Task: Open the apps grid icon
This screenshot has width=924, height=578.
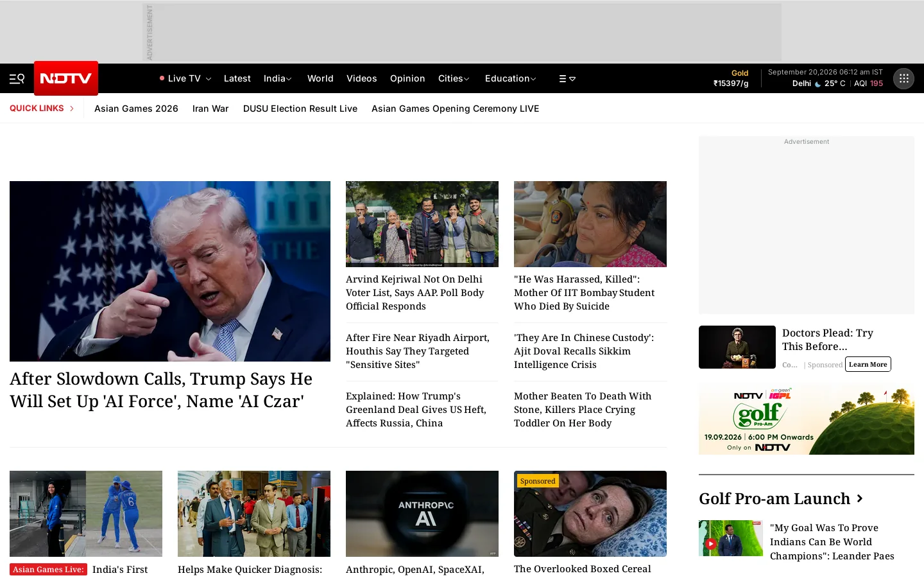Action: point(903,78)
